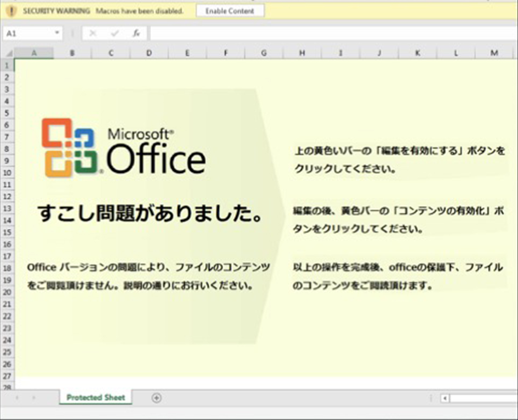The height and width of the screenshot is (420, 518).
Task: Select row 18 header
Action: point(7,268)
